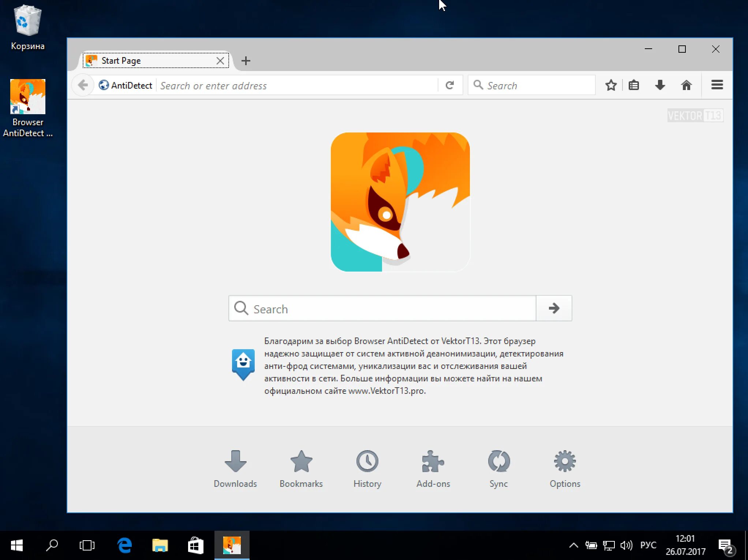Open the downloads arrow in toolbar
The image size is (748, 560).
(660, 85)
